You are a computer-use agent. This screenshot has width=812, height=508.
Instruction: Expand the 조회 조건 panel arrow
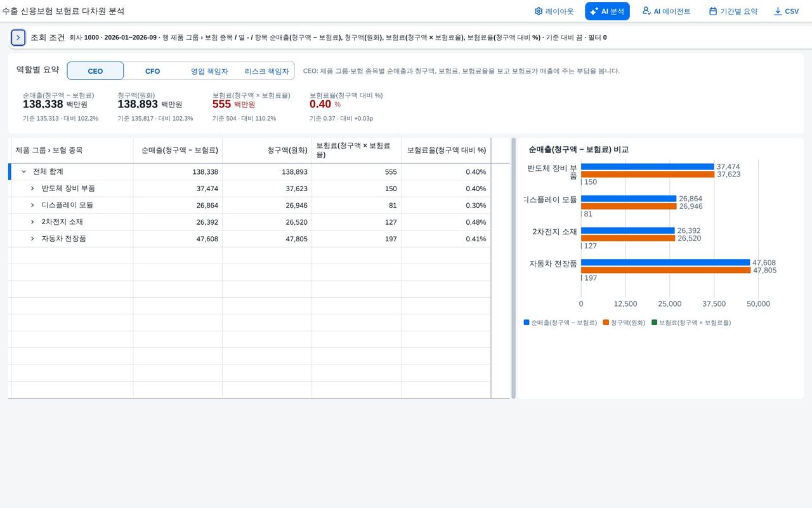(18, 37)
